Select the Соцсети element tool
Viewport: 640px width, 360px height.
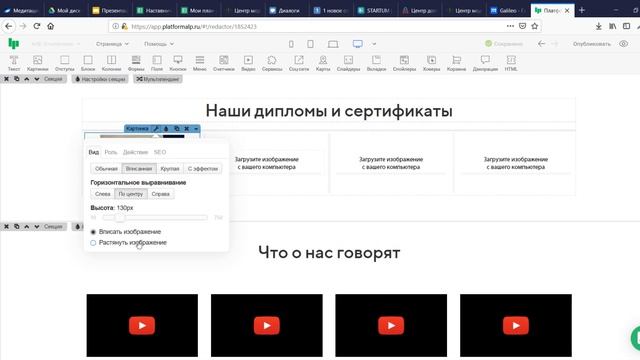coord(299,63)
